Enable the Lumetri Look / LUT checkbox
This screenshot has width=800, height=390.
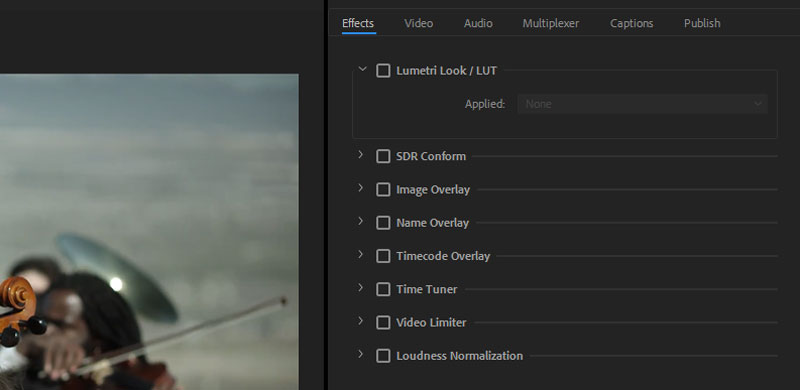(x=383, y=71)
